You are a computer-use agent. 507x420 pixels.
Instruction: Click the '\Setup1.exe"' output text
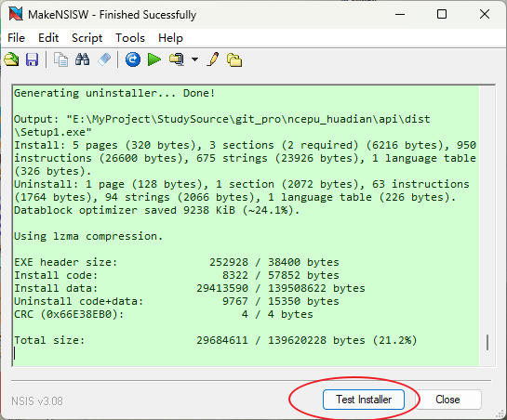[53, 132]
